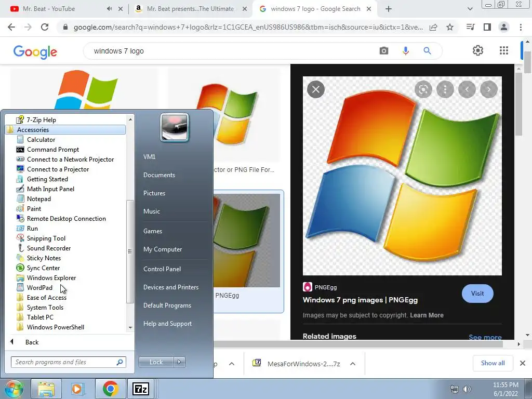Open WordPad

coord(39,287)
